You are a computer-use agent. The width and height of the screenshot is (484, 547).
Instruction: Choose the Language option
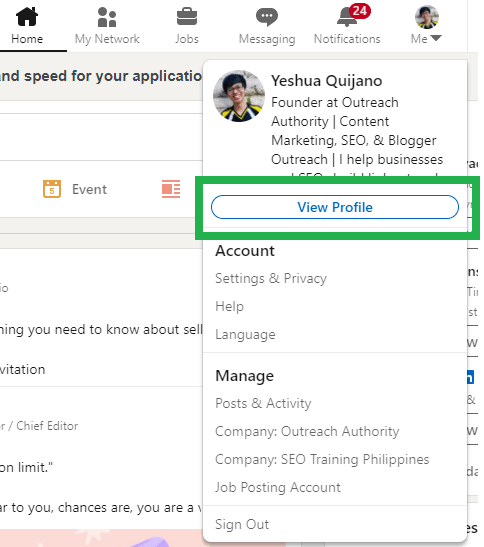pyautogui.click(x=245, y=334)
